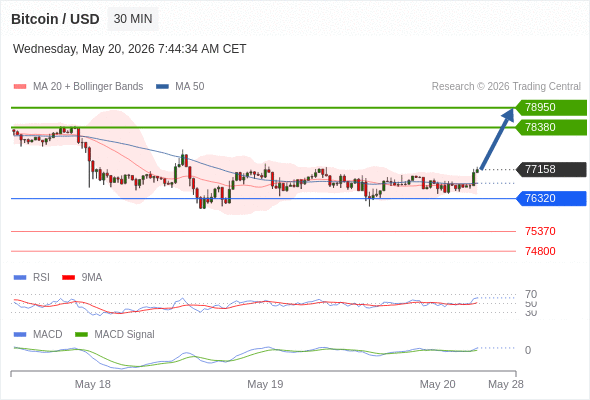Click the Research Trading Central copyright text
The image size is (590, 400).
506,87
